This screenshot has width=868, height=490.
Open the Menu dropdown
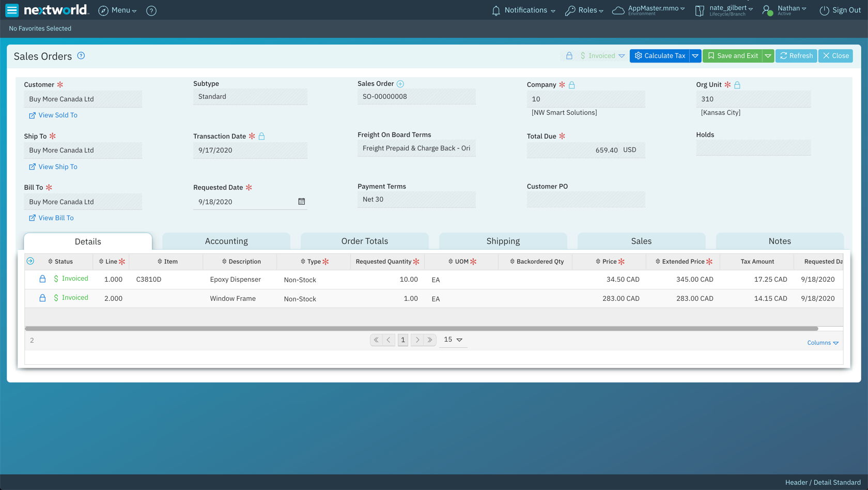pos(118,10)
